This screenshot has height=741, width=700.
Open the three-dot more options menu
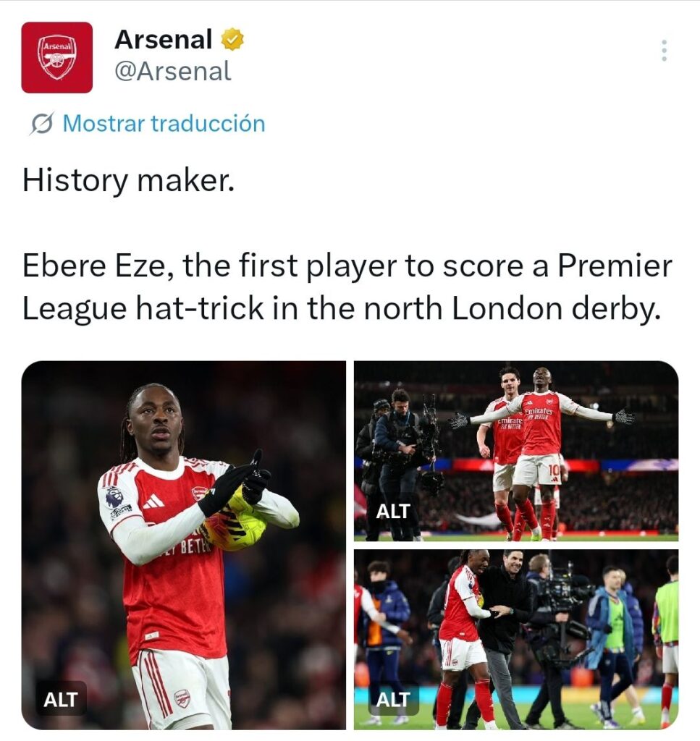tap(664, 51)
